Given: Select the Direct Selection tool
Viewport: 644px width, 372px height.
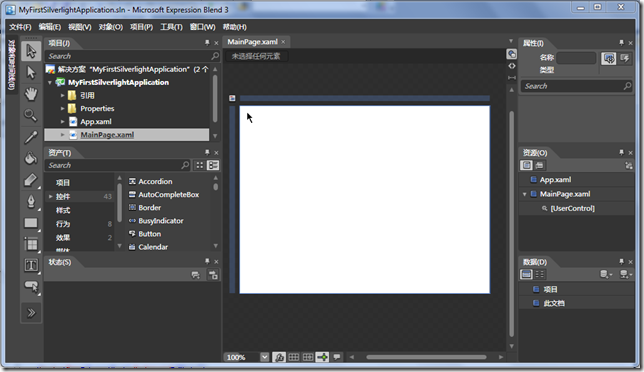Looking at the screenshot, I should (31, 73).
